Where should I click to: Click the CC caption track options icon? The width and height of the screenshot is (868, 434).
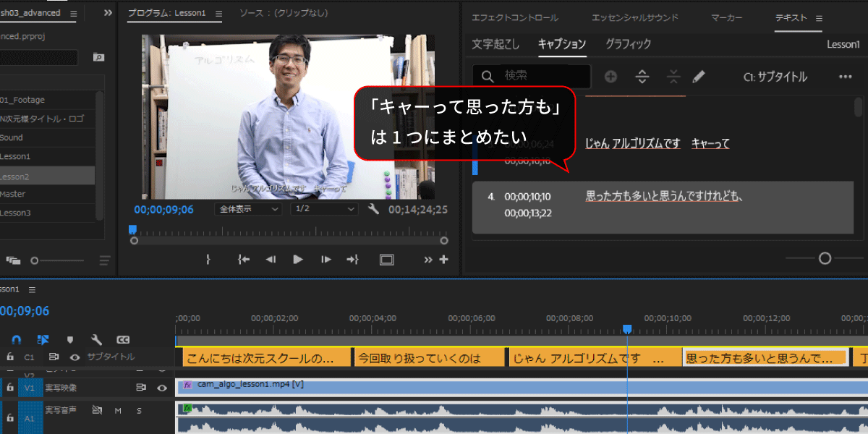click(x=123, y=339)
